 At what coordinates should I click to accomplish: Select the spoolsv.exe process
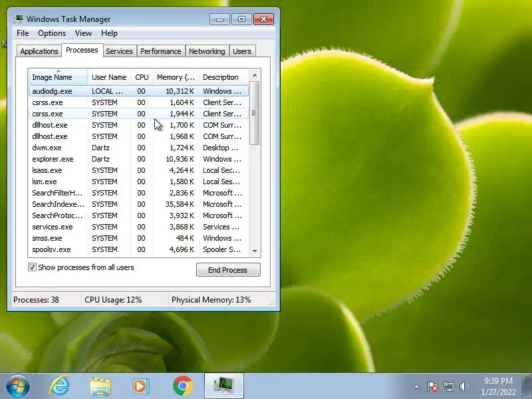pyautogui.click(x=139, y=249)
